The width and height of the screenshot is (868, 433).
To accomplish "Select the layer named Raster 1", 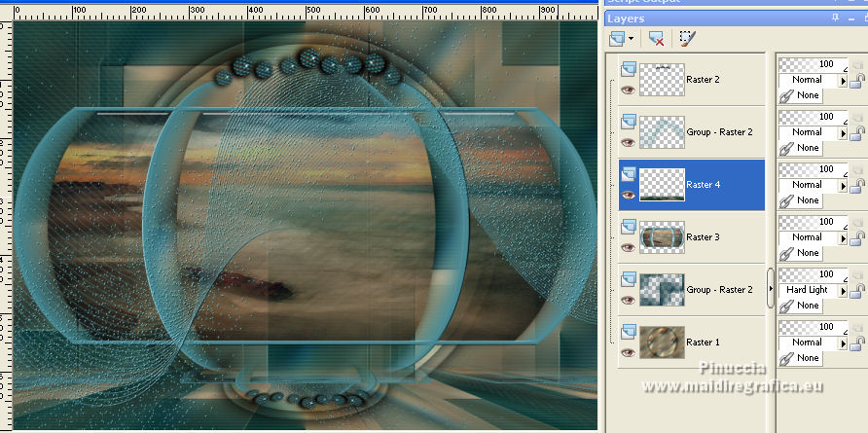I will 703,343.
